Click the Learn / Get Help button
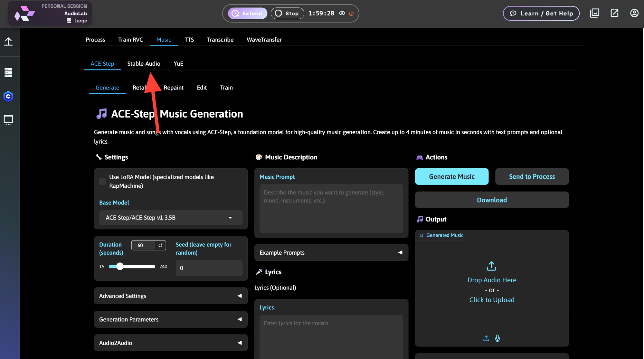 (541, 13)
